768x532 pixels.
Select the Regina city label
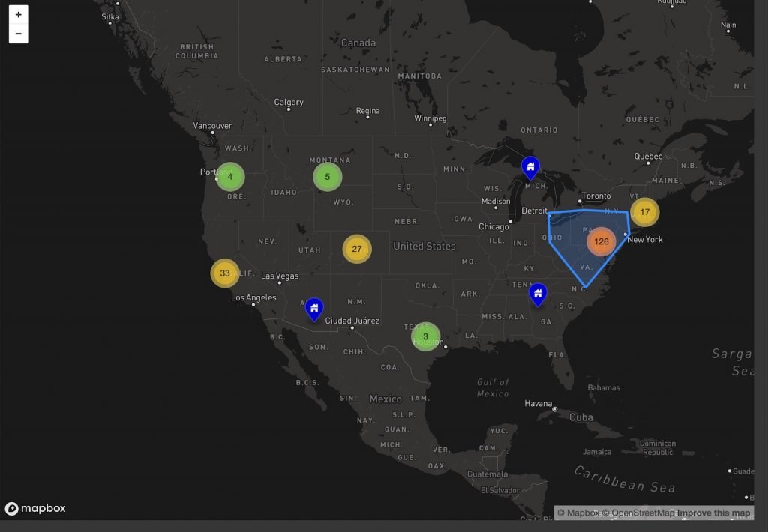tap(367, 111)
